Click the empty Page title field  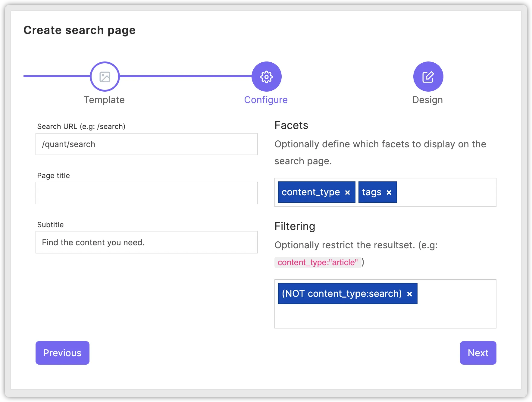[146, 193]
